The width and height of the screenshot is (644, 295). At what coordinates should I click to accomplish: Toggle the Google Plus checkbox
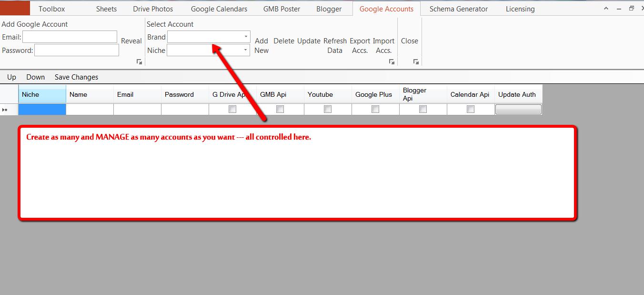tap(375, 109)
